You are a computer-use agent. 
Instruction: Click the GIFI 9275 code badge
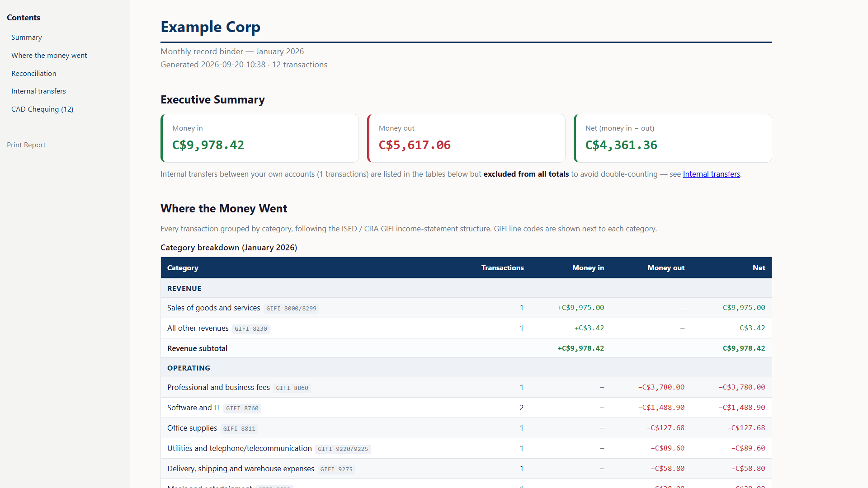336,469
